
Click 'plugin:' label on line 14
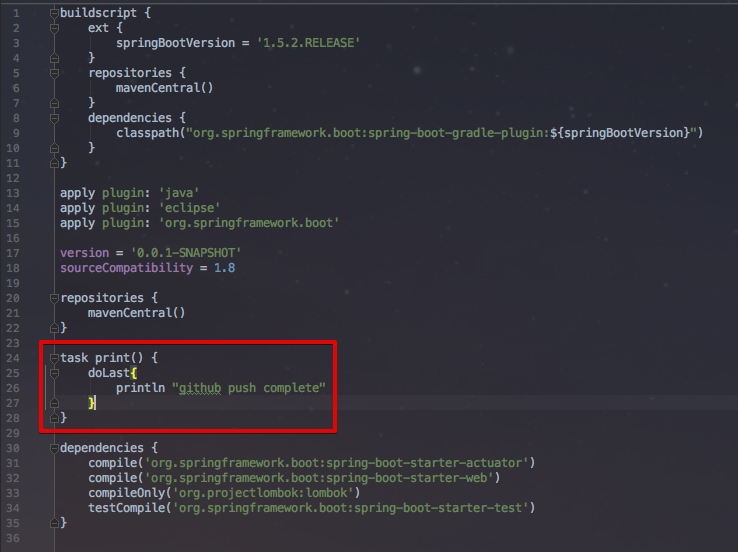[126, 208]
